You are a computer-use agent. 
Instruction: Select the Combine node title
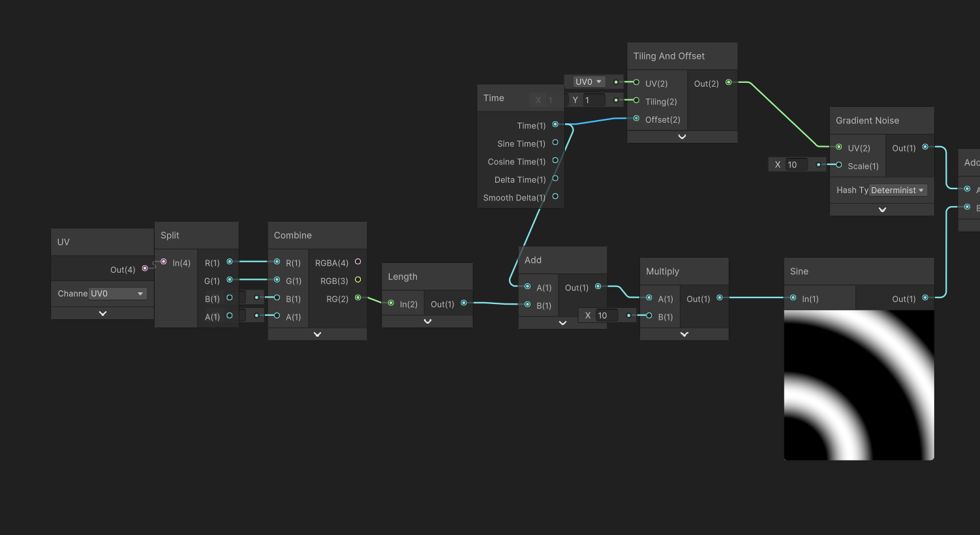click(x=292, y=236)
